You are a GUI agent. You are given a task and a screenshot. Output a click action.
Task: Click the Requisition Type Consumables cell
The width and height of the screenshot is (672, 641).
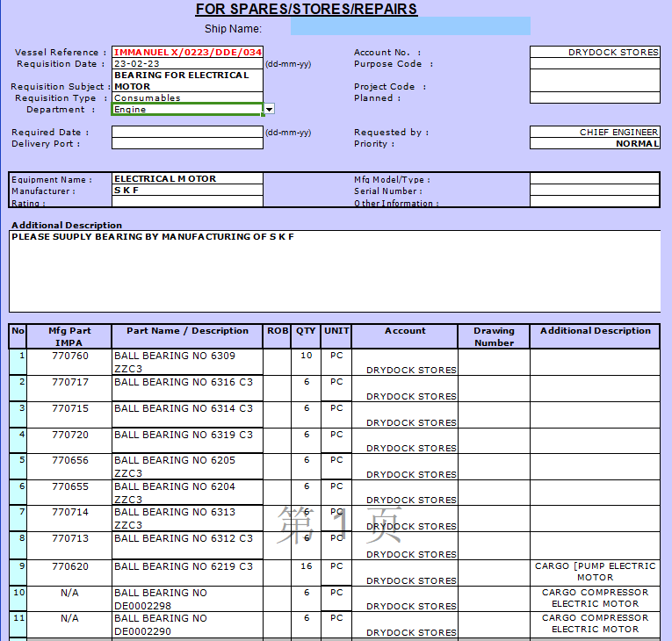click(187, 97)
